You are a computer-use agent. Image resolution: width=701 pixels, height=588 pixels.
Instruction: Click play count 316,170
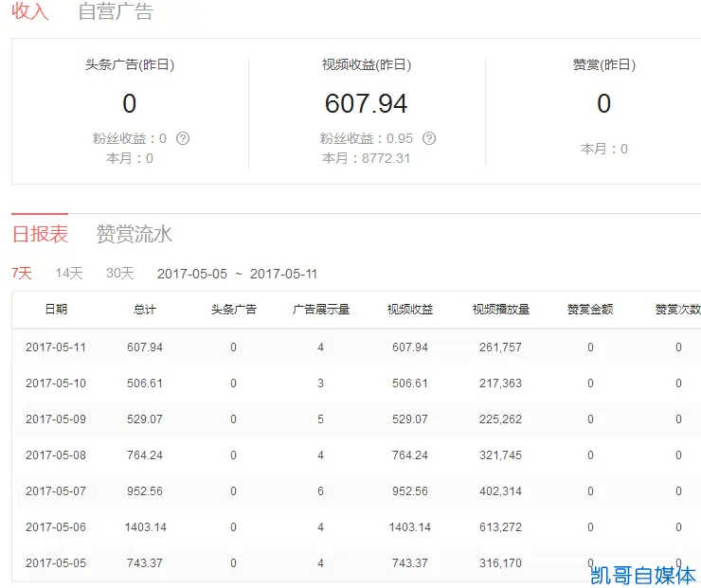tap(500, 563)
